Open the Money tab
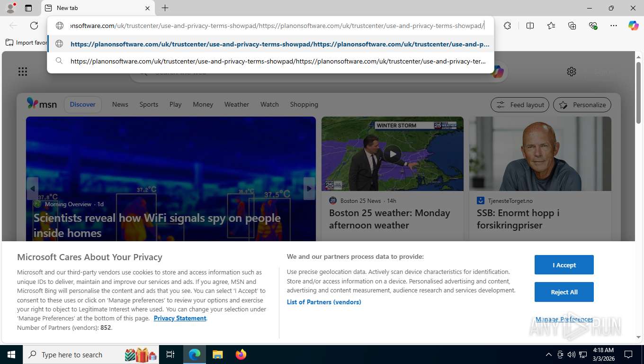644x364 pixels. coord(203,104)
